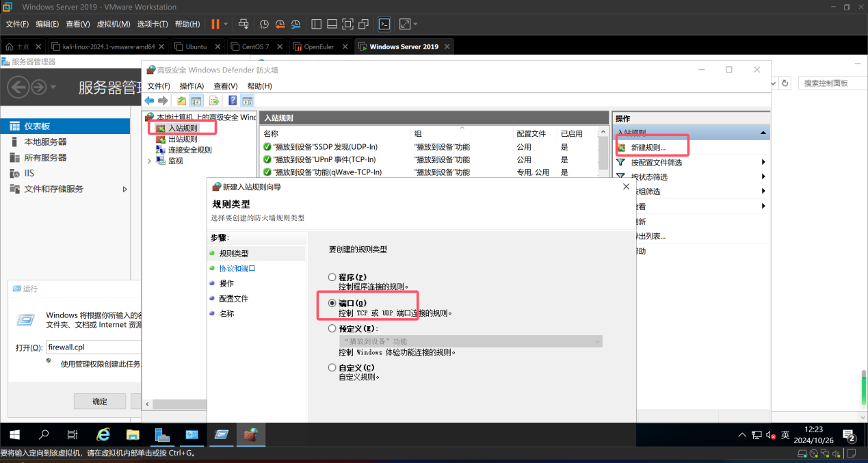Open the pause button dropdown arrow

[225, 24]
